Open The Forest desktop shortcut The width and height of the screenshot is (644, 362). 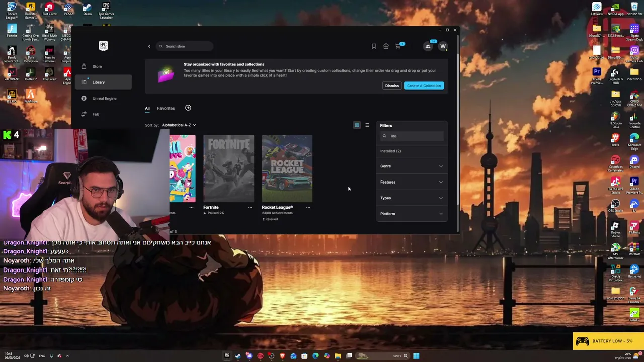click(49, 74)
